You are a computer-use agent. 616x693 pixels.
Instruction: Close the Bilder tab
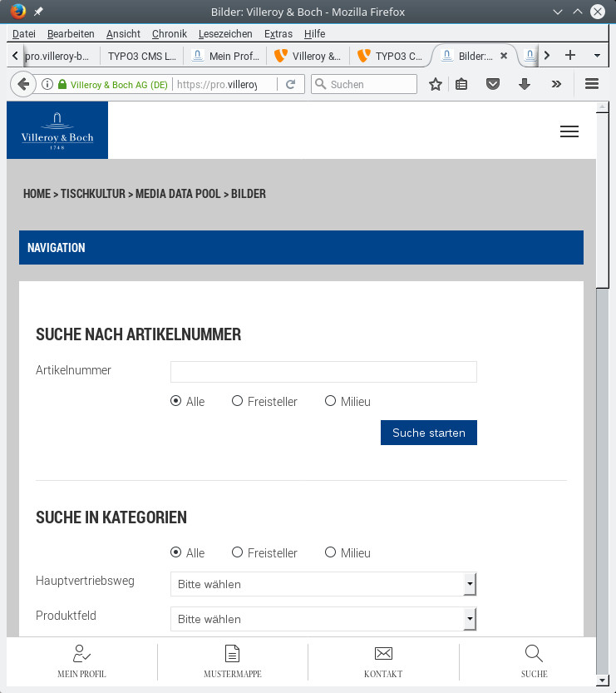tap(504, 56)
